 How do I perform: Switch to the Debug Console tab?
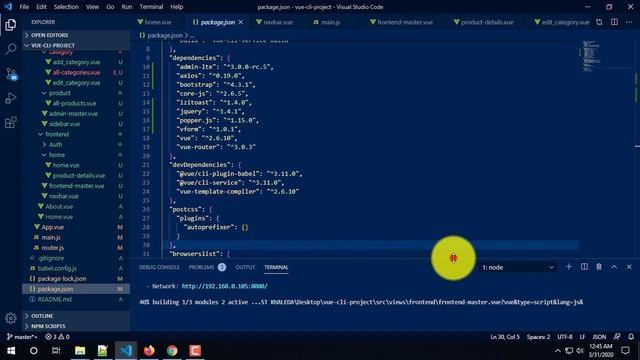coord(159,267)
